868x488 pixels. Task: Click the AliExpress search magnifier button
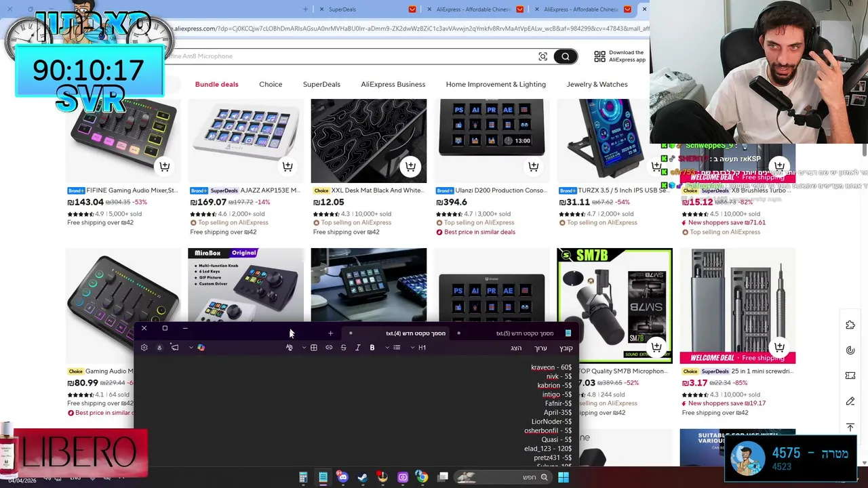(565, 56)
